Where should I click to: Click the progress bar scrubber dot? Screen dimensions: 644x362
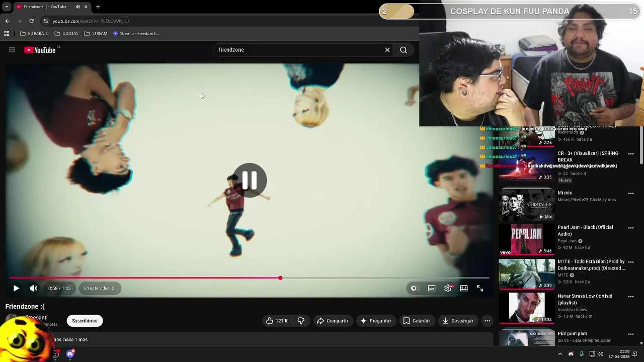point(280,278)
